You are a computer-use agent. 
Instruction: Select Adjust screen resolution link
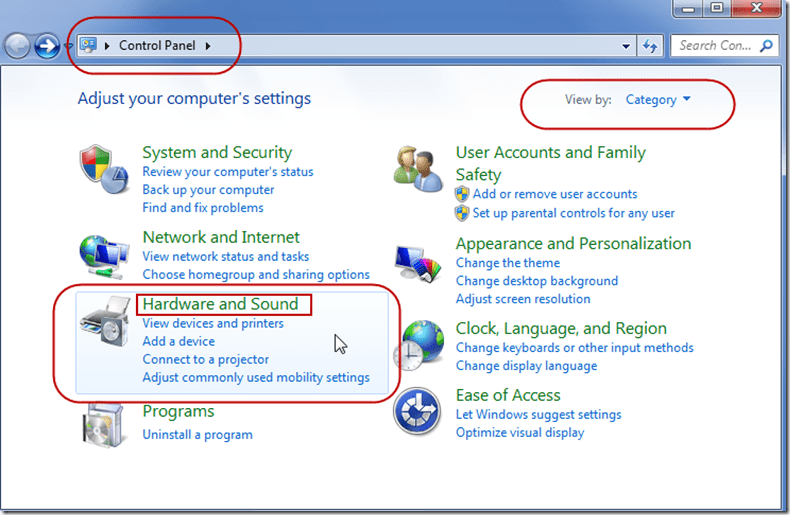523,299
